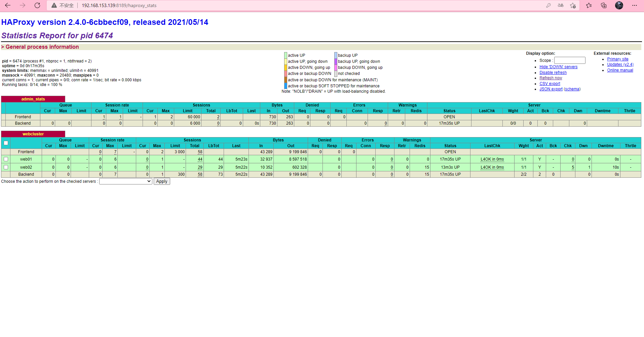Viewport: 644px width, 337px height.
Task: Click web02 downtime value 10s
Action: coord(615,167)
